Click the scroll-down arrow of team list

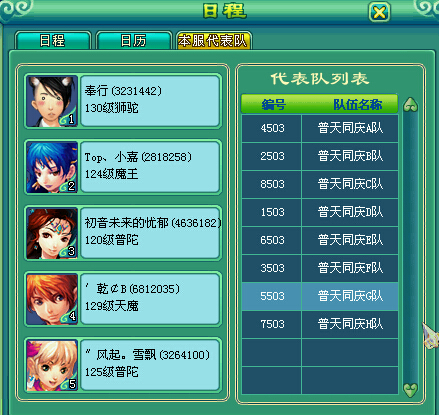[x=410, y=389]
